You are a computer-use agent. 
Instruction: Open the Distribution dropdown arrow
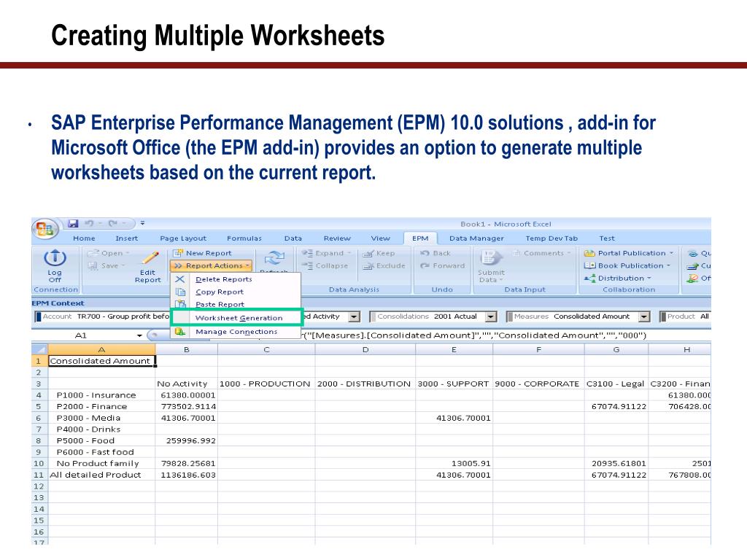click(649, 278)
